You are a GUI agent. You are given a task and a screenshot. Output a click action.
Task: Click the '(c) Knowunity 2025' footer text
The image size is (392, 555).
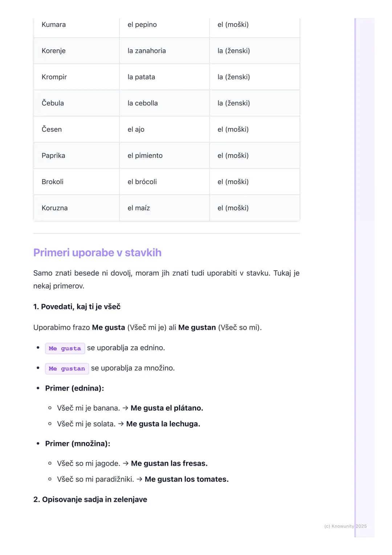point(346,526)
